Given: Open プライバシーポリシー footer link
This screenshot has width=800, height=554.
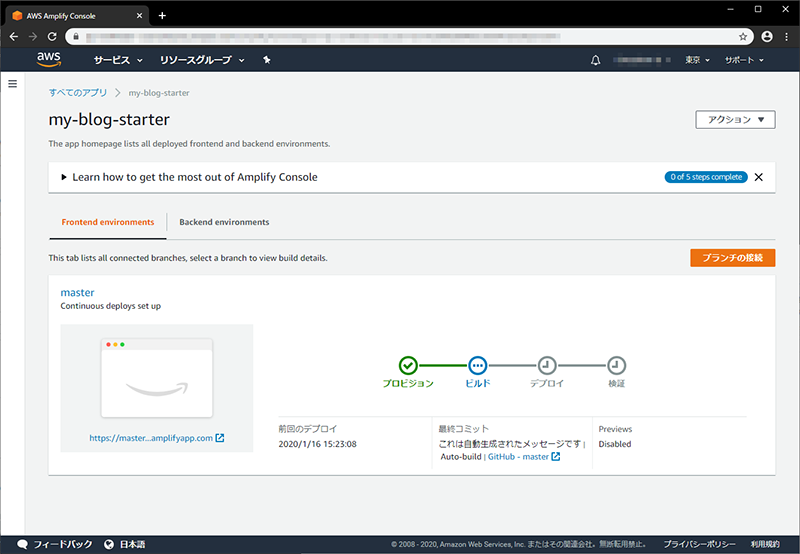Looking at the screenshot, I should tap(699, 544).
